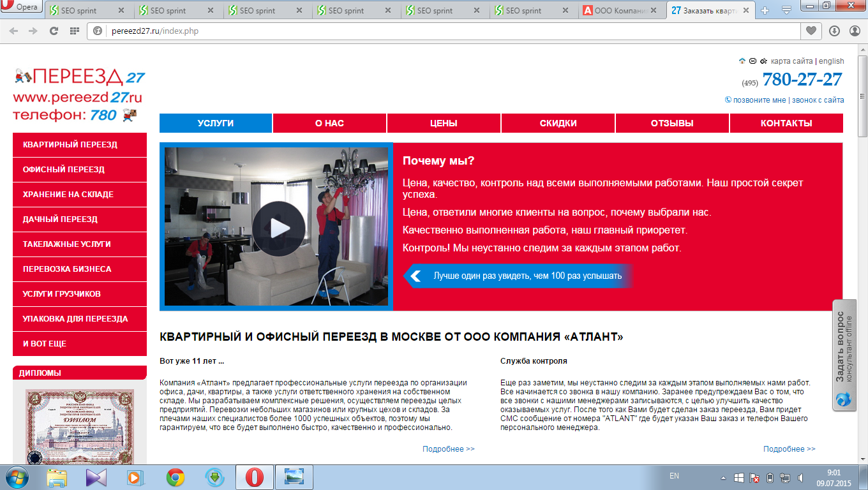
Task: Open the Speed Dial grid icon
Action: coord(75,31)
